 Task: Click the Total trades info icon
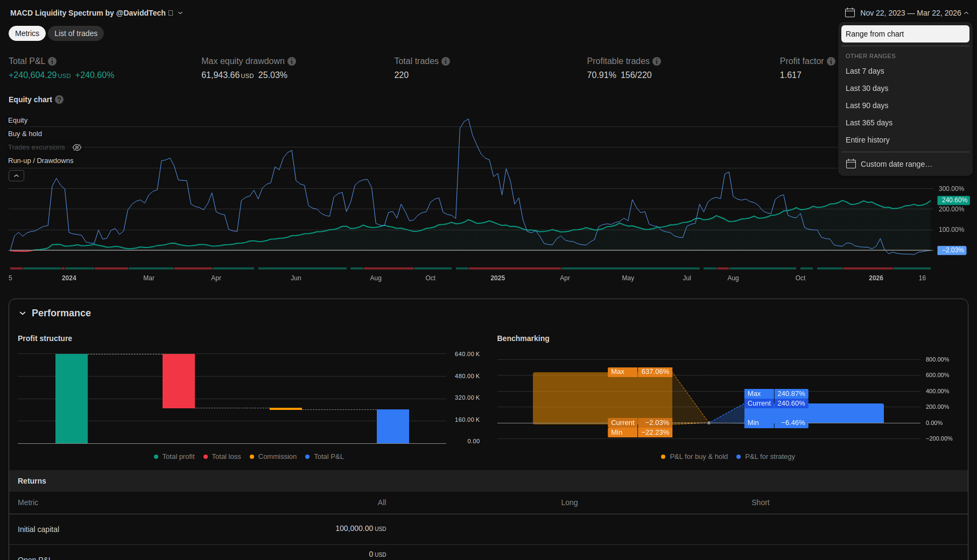pos(446,61)
